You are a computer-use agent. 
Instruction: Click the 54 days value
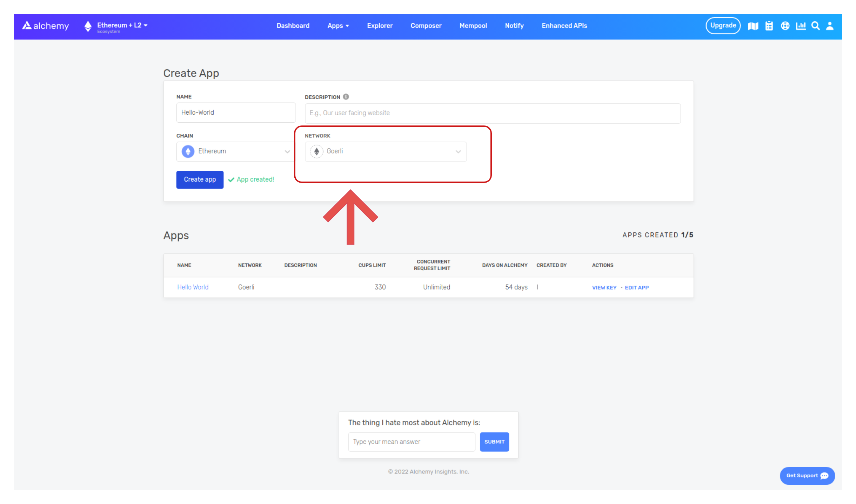[516, 287]
